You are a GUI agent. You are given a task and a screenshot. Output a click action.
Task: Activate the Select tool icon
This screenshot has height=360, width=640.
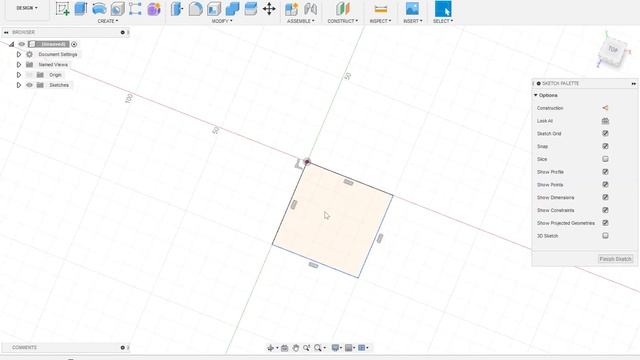pyautogui.click(x=443, y=9)
